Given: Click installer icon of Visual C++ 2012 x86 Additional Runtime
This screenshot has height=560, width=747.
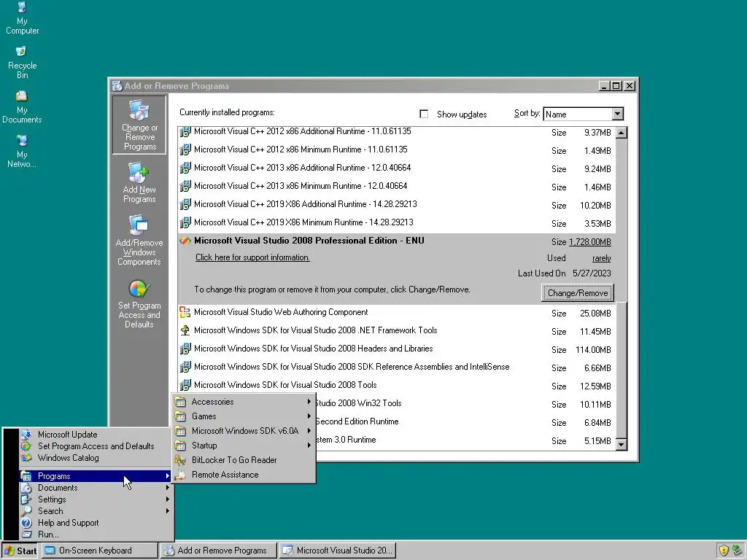Looking at the screenshot, I should [x=185, y=132].
